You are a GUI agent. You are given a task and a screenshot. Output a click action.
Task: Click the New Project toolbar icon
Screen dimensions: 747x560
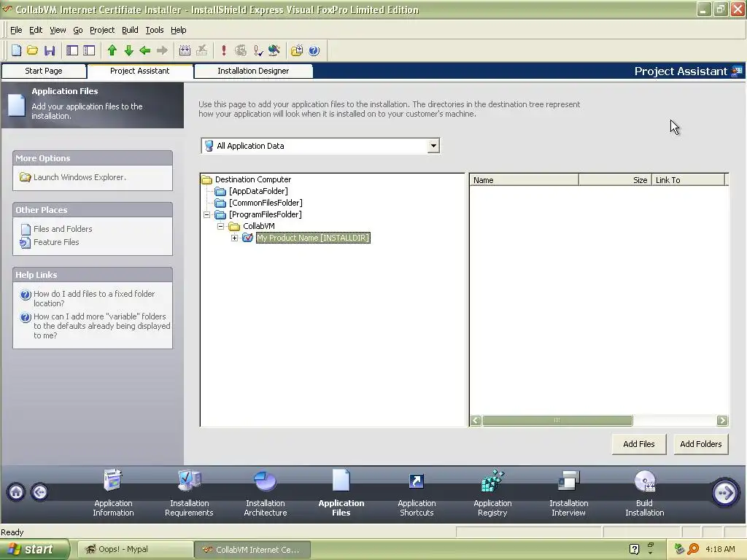16,50
